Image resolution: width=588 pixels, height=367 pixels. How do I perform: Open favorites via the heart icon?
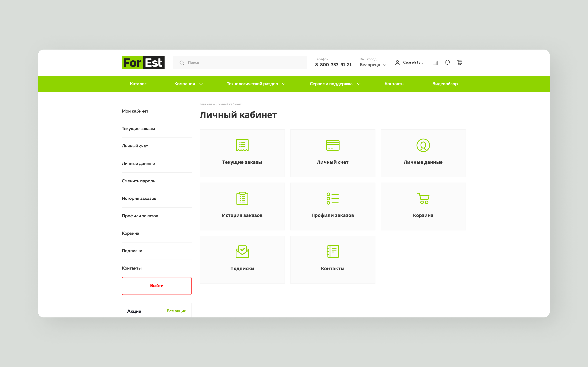click(x=447, y=63)
